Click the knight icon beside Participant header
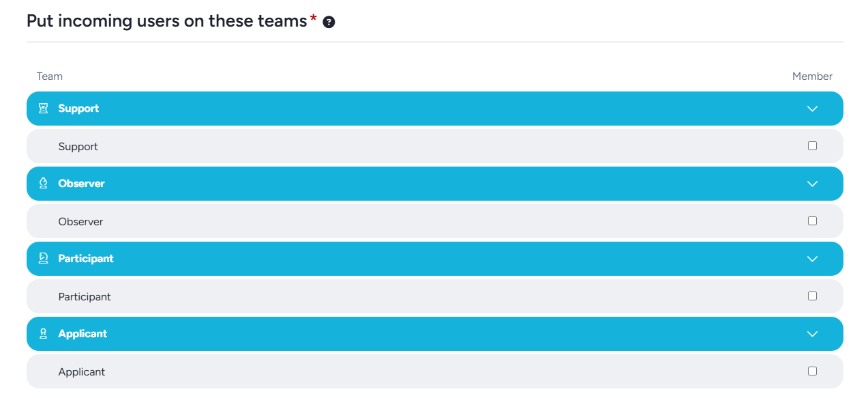Viewport: 868px width, 398px height. point(43,259)
